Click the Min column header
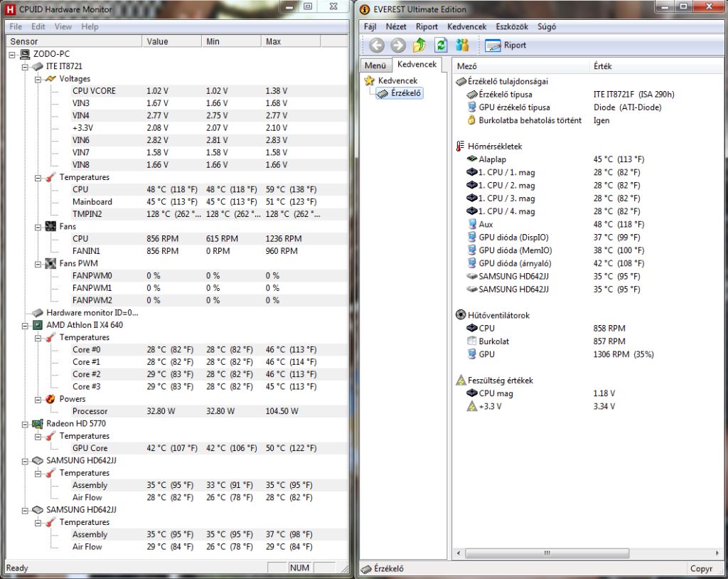The width and height of the screenshot is (728, 579). [231, 41]
